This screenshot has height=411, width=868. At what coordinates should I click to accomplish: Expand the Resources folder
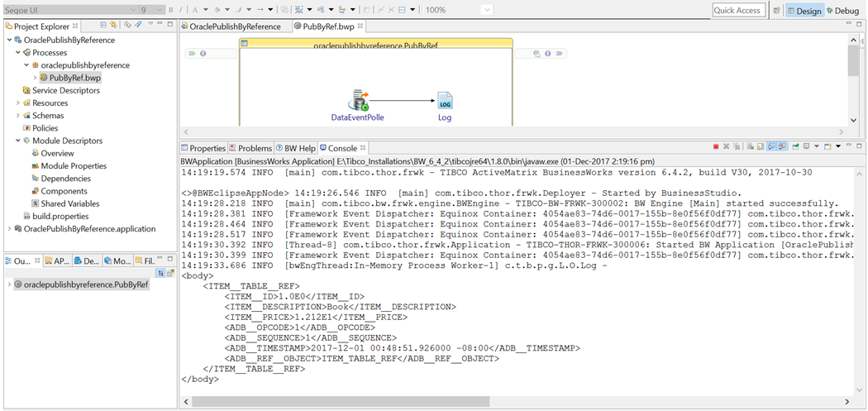click(18, 103)
